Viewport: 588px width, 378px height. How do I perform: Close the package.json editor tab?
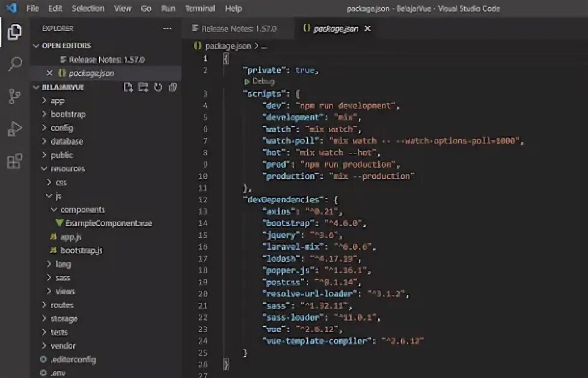[x=367, y=28]
